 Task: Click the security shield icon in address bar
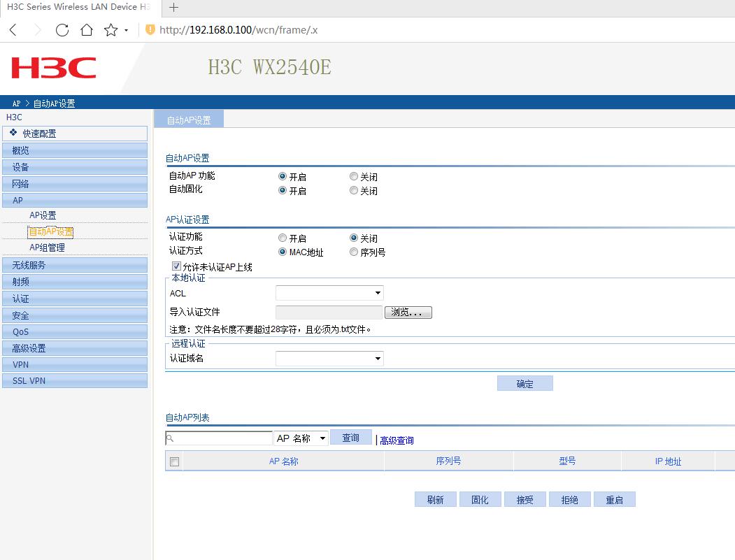150,30
